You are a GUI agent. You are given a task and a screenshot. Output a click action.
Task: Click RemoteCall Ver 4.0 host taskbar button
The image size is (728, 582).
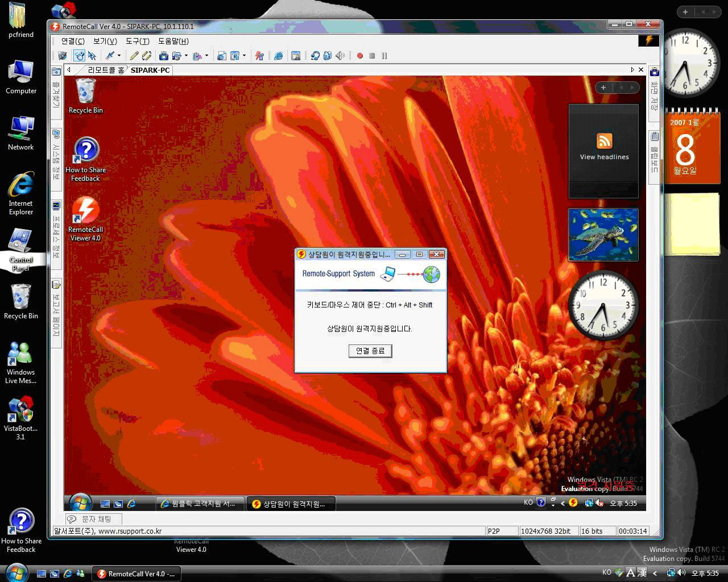tap(136, 573)
